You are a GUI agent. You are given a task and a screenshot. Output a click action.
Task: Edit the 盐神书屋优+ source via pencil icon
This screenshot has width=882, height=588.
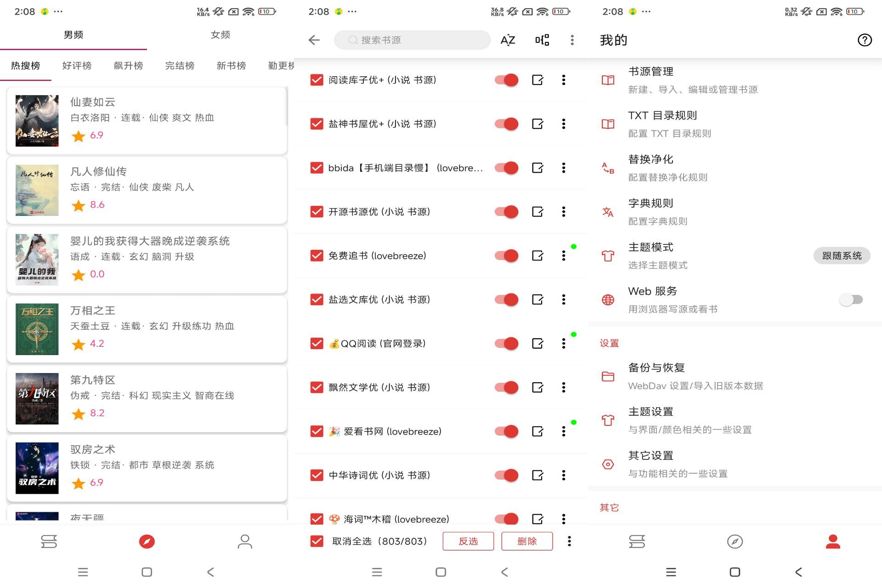(x=537, y=124)
